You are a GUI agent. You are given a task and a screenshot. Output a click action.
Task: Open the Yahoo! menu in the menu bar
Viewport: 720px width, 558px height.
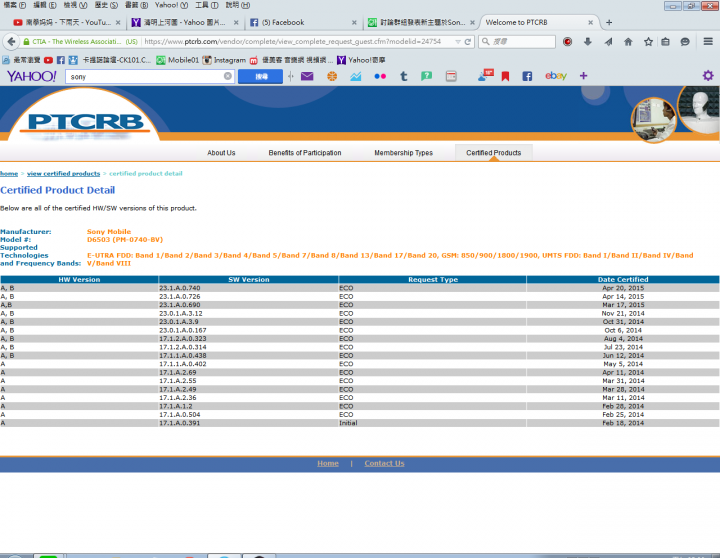171,5
